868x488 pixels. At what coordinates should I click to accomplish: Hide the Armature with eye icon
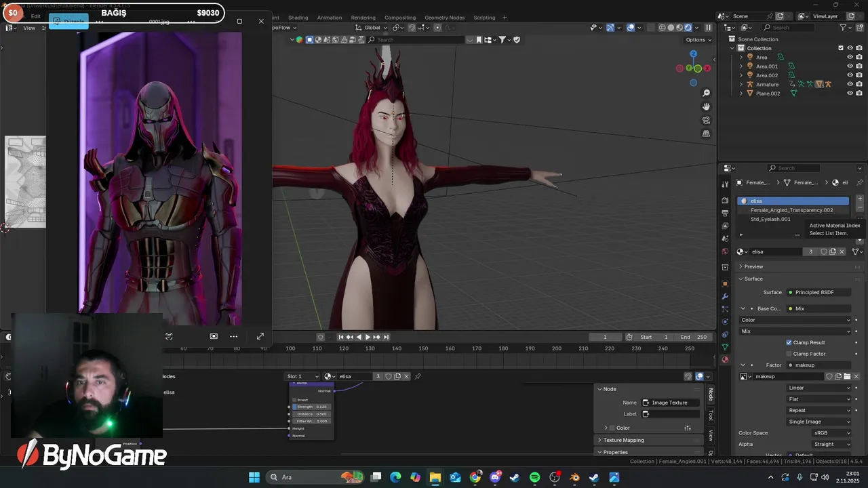pyautogui.click(x=850, y=85)
